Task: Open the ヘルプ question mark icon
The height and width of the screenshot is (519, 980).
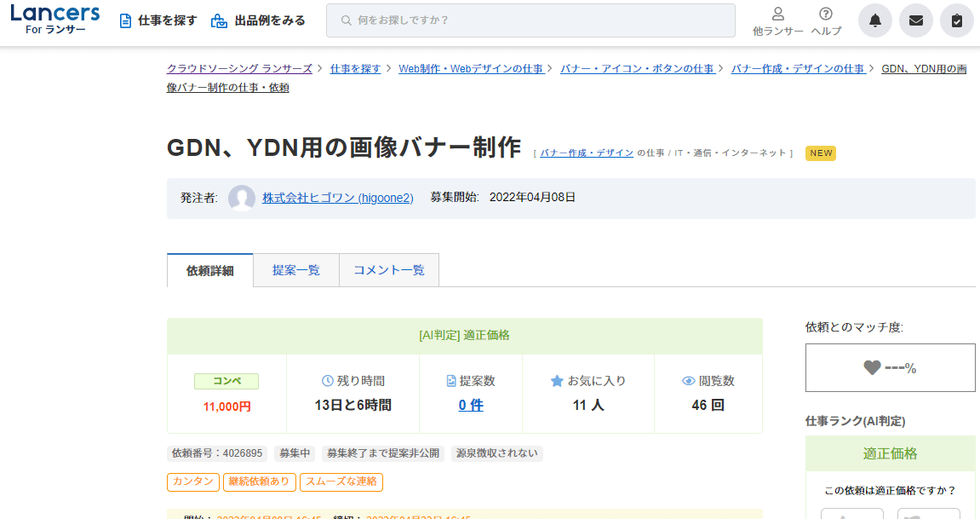Action: point(825,14)
